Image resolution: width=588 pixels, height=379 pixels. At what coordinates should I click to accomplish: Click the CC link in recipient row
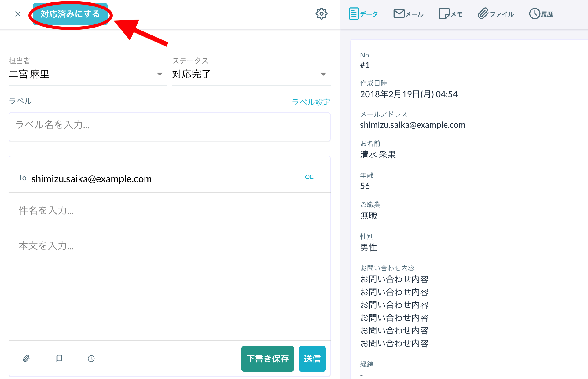click(309, 177)
